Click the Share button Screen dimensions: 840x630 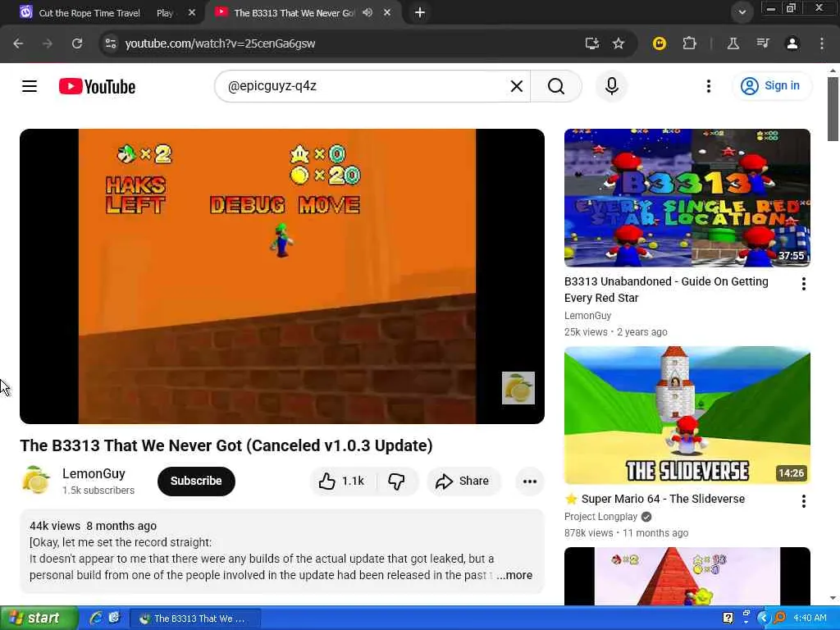(463, 481)
